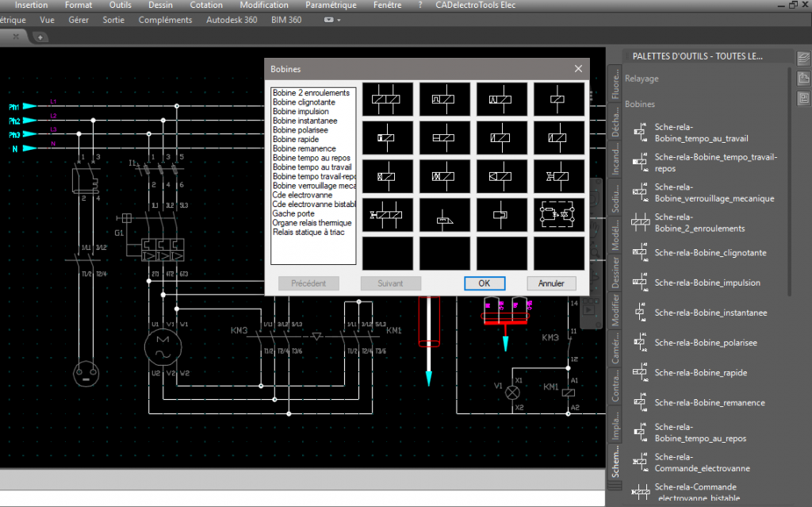
Task: Pick Sche-rela-Bobine_remanence tool icon
Action: [x=639, y=403]
